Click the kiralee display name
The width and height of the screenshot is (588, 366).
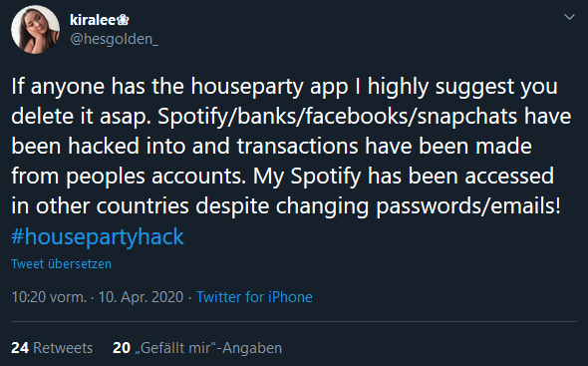tap(93, 20)
